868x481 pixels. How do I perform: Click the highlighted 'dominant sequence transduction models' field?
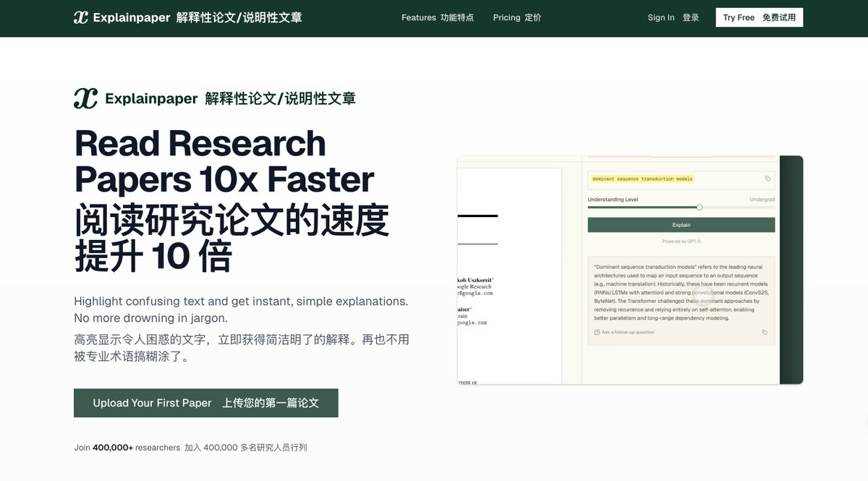(681, 179)
